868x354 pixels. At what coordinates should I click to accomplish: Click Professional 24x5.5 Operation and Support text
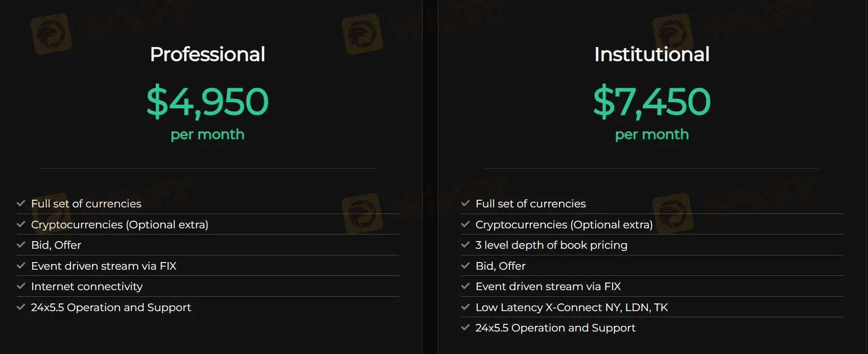point(111,308)
